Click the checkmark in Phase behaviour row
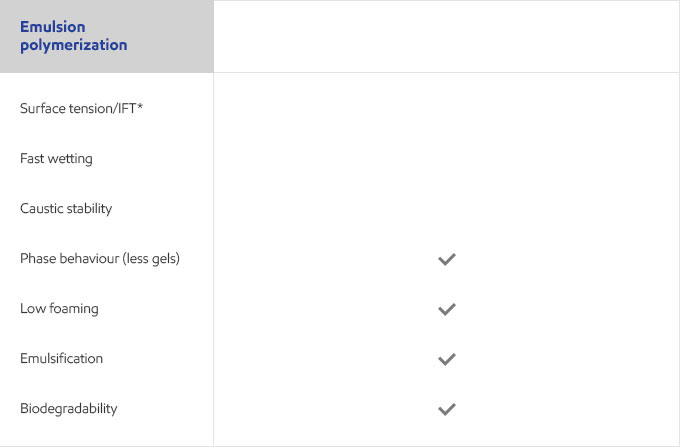 point(447,259)
